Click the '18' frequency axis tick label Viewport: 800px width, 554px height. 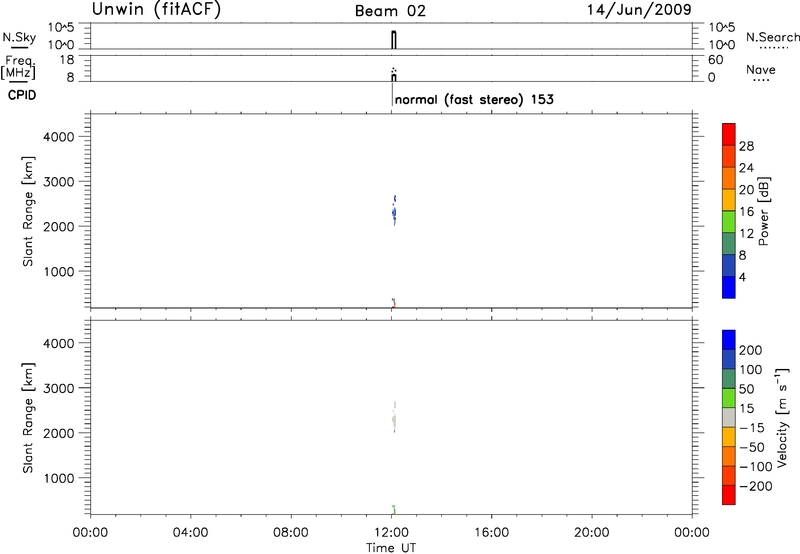pos(66,60)
